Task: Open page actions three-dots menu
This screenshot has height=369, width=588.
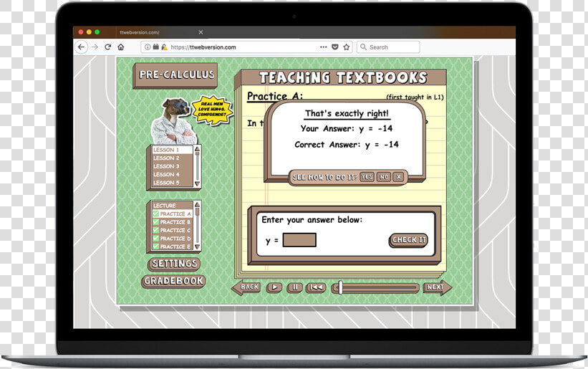Action: pos(323,47)
